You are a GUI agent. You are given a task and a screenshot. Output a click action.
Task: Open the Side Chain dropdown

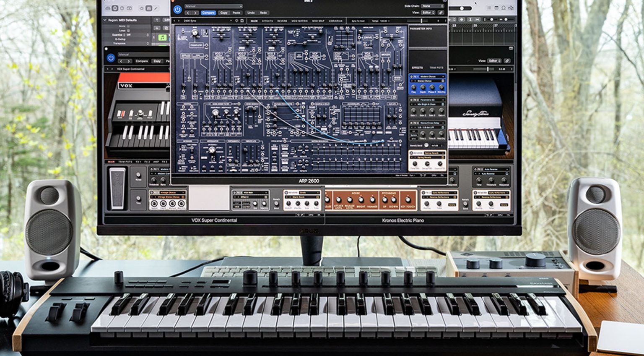(x=432, y=6)
